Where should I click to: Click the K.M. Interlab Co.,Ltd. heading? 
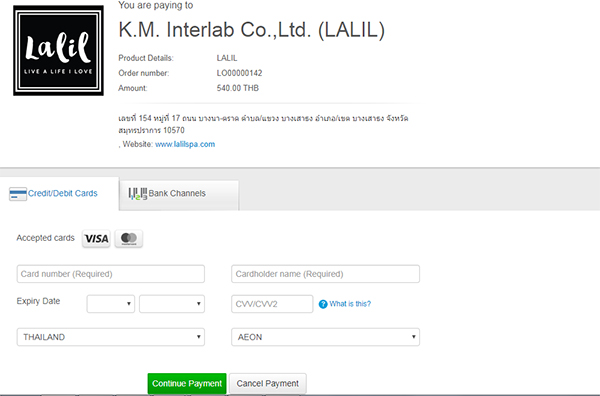point(251,30)
